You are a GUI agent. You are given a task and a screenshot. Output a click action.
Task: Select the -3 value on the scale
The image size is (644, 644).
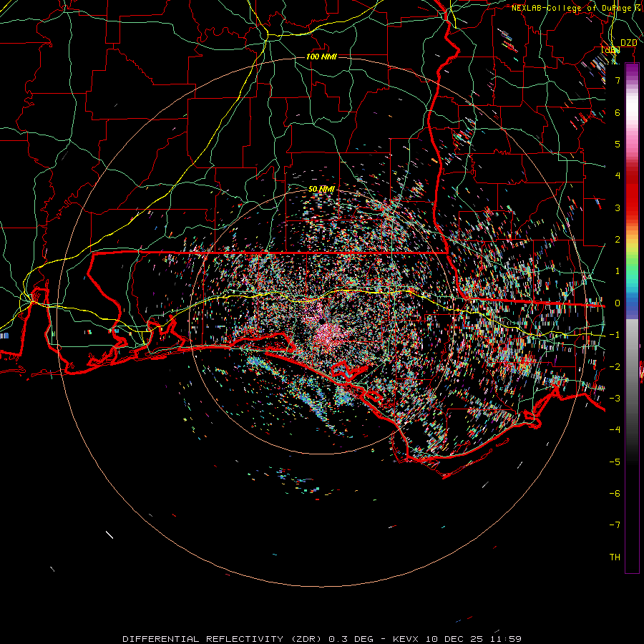615,398
